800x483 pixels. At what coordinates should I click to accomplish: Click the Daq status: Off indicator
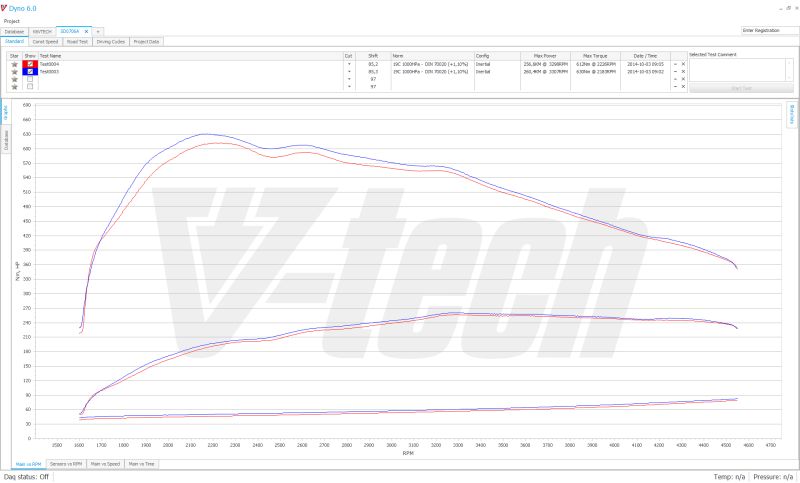[x=27, y=477]
